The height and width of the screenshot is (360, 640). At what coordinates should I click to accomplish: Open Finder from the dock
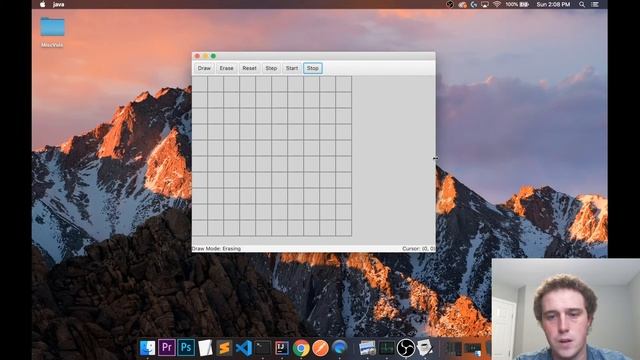pos(147,348)
